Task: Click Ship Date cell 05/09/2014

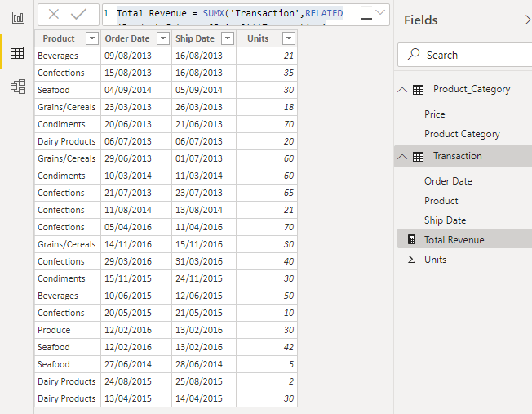Action: [203, 90]
